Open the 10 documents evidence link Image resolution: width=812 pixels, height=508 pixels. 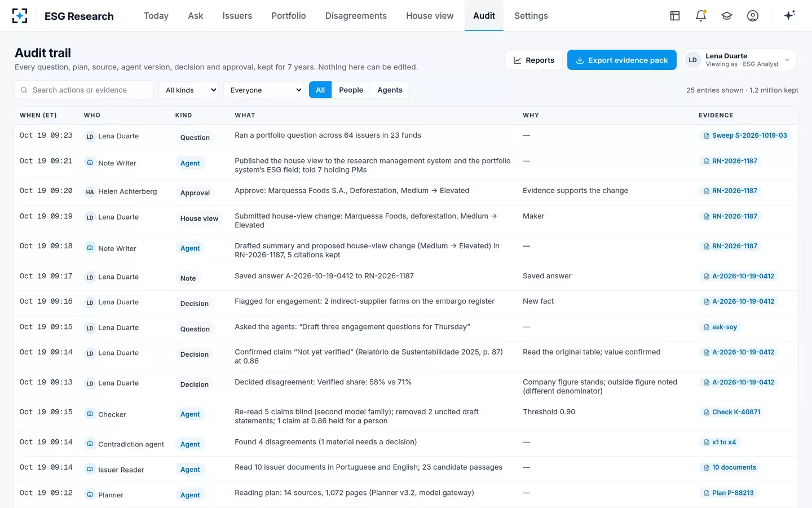click(730, 468)
